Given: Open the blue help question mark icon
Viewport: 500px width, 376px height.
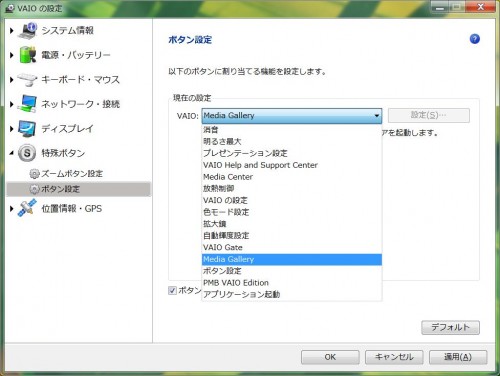Looking at the screenshot, I should pos(475,39).
